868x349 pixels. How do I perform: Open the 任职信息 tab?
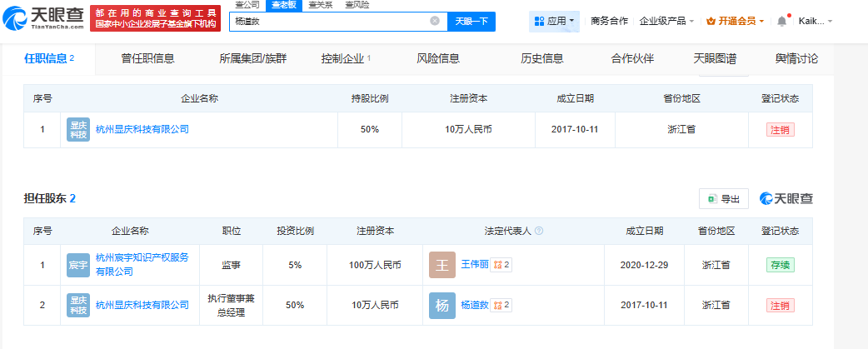pyautogui.click(x=48, y=58)
